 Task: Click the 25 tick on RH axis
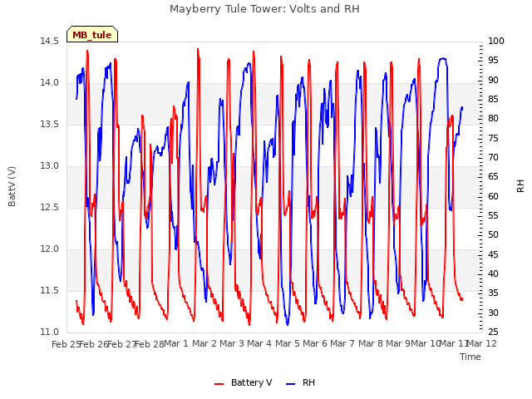tap(493, 332)
